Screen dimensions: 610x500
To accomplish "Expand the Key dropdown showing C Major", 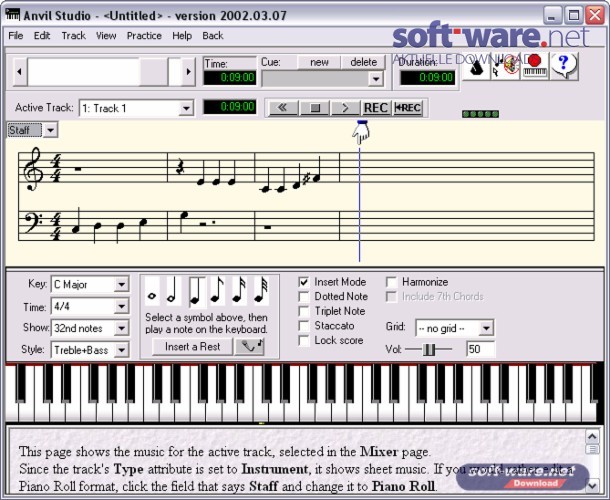I will coord(121,284).
